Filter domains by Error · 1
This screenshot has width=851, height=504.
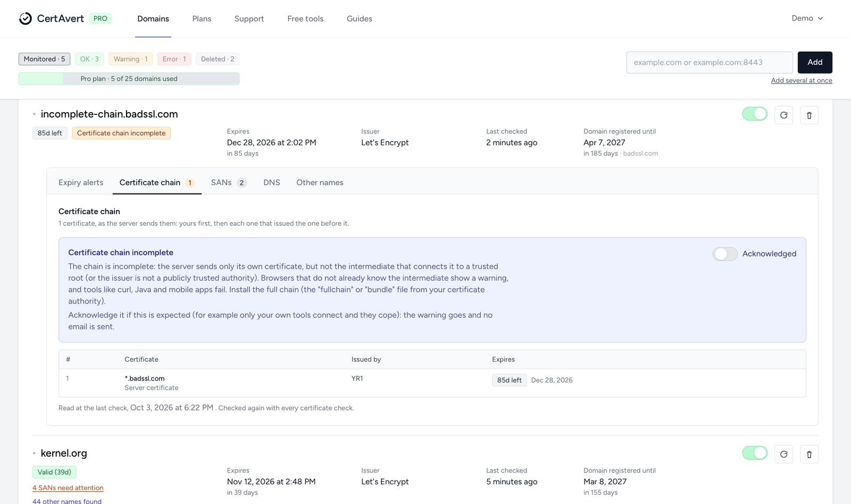[174, 59]
